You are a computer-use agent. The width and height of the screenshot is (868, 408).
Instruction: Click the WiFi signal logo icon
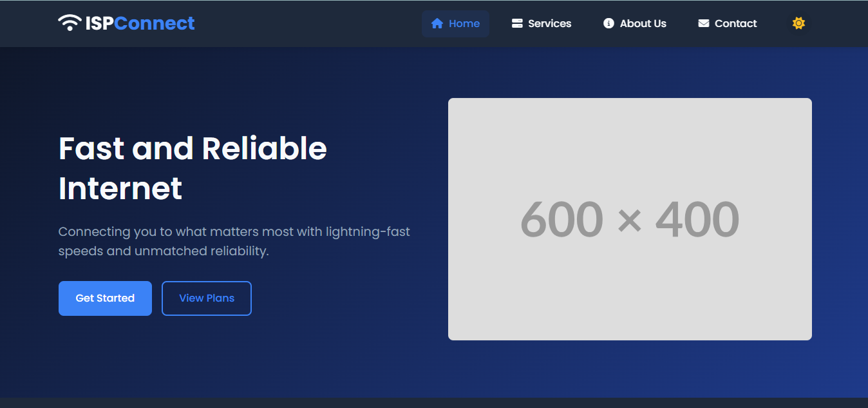click(69, 23)
